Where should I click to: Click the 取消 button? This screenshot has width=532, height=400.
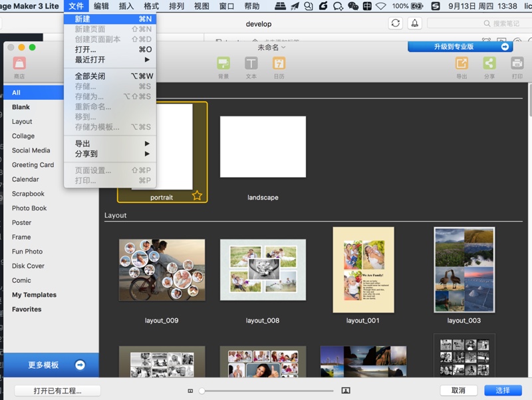[458, 391]
